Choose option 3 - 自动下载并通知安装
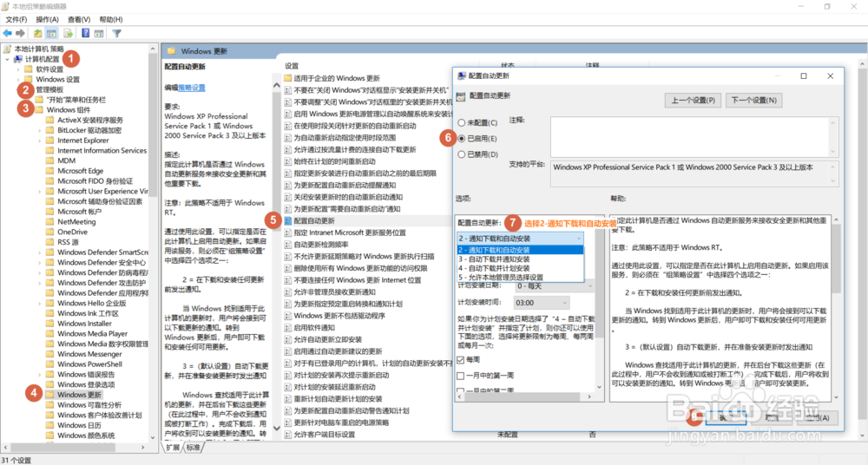The image size is (868, 465). (x=520, y=259)
